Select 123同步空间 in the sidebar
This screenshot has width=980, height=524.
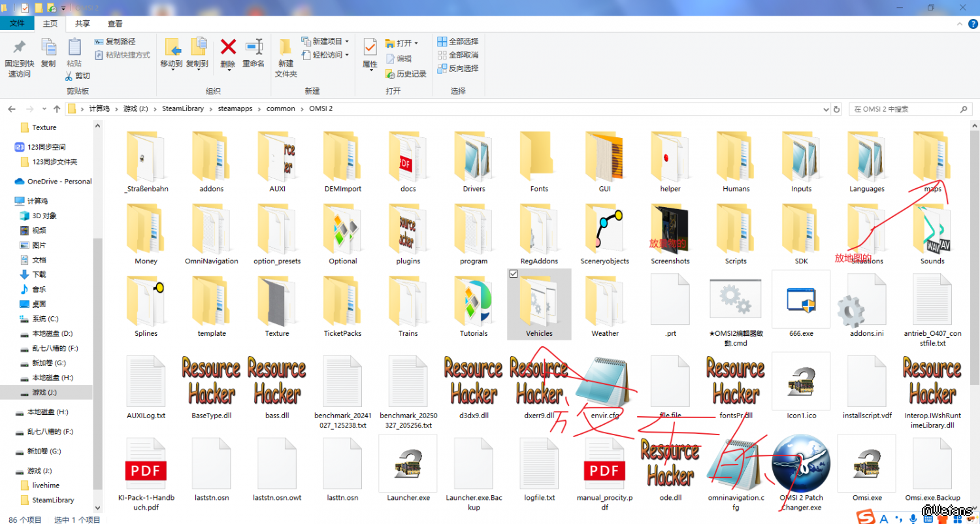tap(40, 147)
